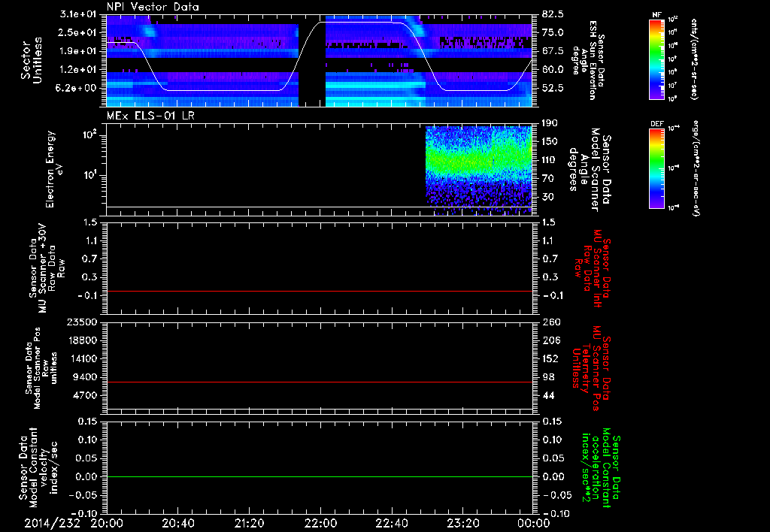This screenshot has width=770, height=532.
Task: Click the 20:40 time axis label
Action: pyautogui.click(x=177, y=522)
